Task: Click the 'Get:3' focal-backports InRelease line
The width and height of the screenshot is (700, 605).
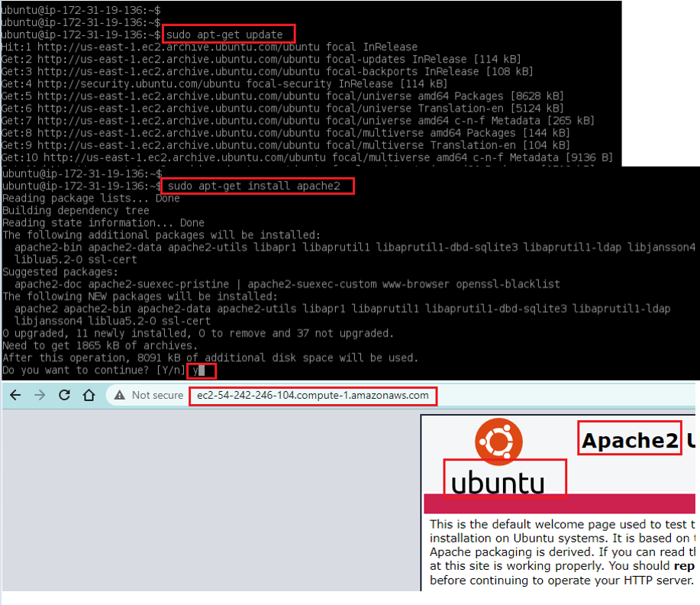Action: pyautogui.click(x=267, y=72)
